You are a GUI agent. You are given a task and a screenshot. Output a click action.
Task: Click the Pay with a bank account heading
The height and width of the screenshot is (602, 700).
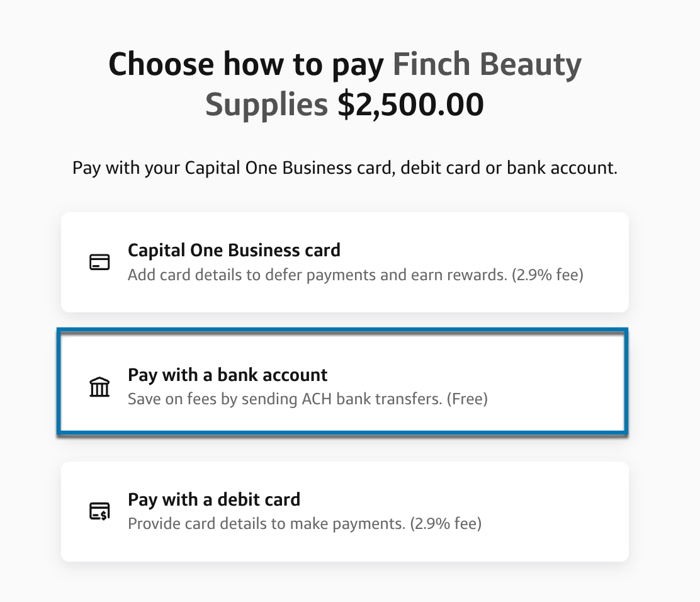click(227, 375)
